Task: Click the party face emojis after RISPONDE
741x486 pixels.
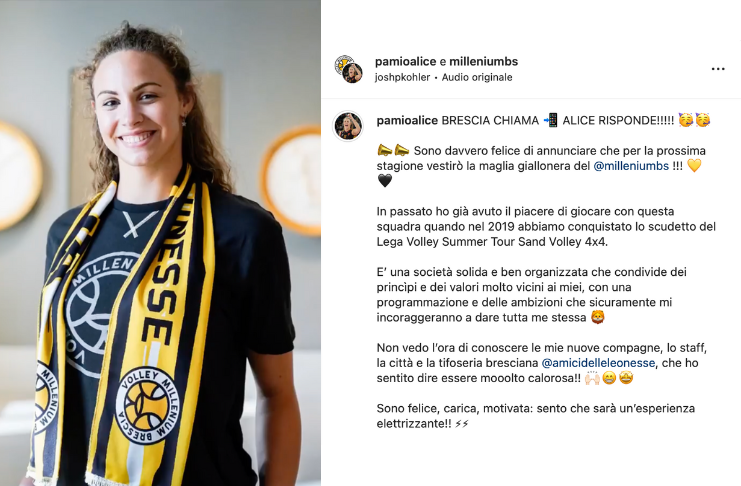Action: (694, 120)
